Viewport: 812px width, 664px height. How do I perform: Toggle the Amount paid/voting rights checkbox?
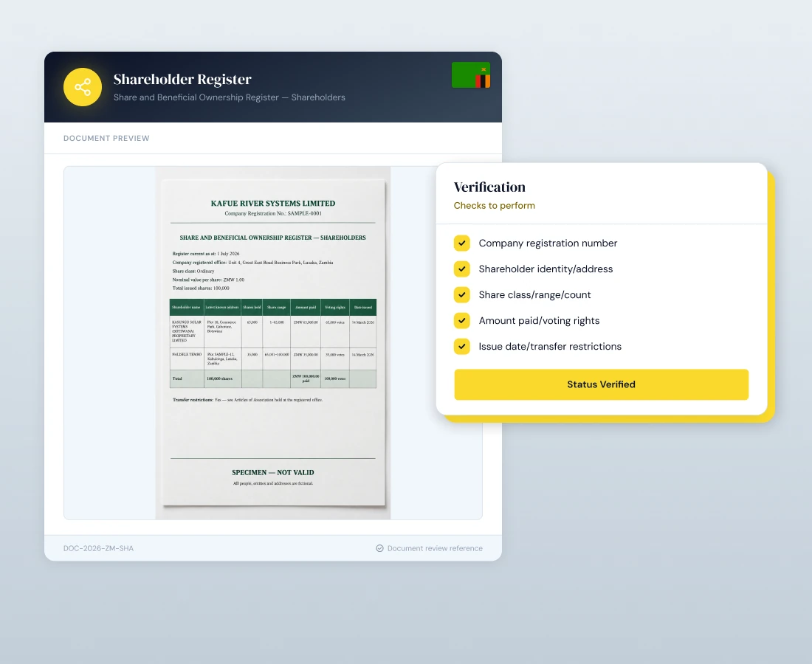click(462, 321)
